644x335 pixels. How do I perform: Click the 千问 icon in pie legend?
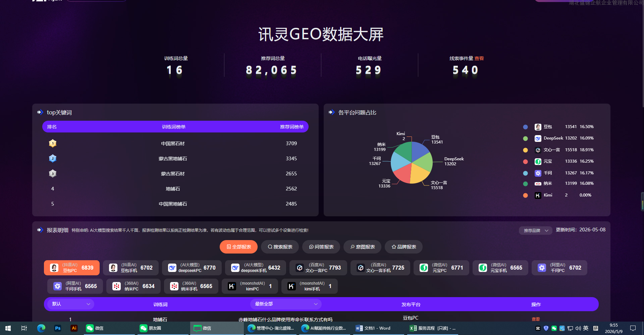pyautogui.click(x=538, y=173)
